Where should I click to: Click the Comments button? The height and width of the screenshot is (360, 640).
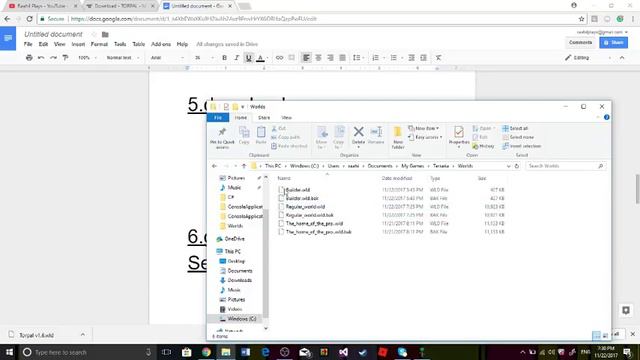pos(580,42)
